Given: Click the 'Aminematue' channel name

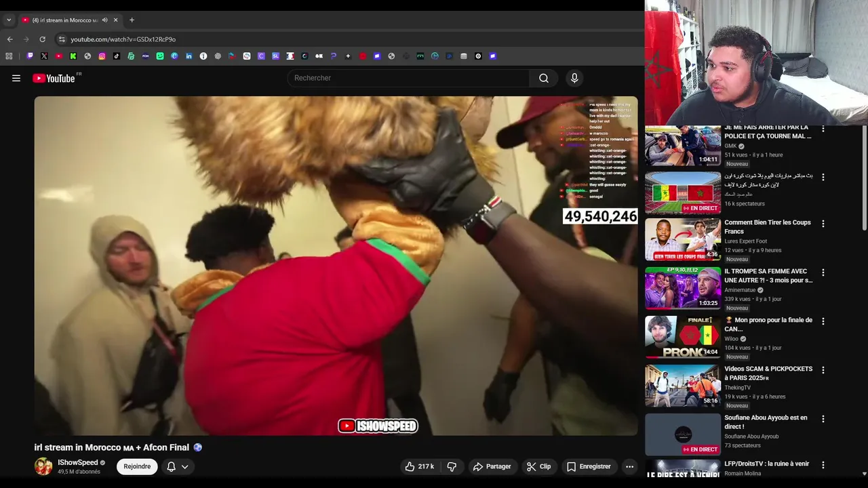Looking at the screenshot, I should tap(740, 290).
